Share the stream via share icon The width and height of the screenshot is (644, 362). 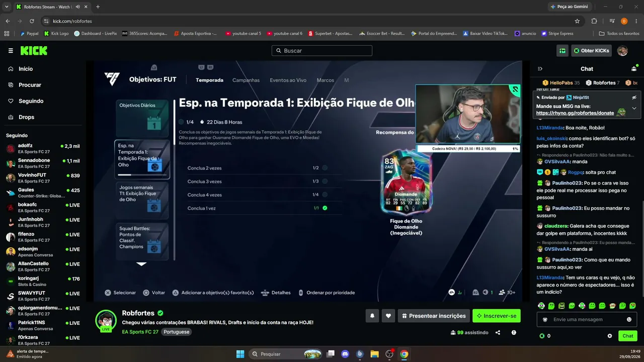coord(498,332)
